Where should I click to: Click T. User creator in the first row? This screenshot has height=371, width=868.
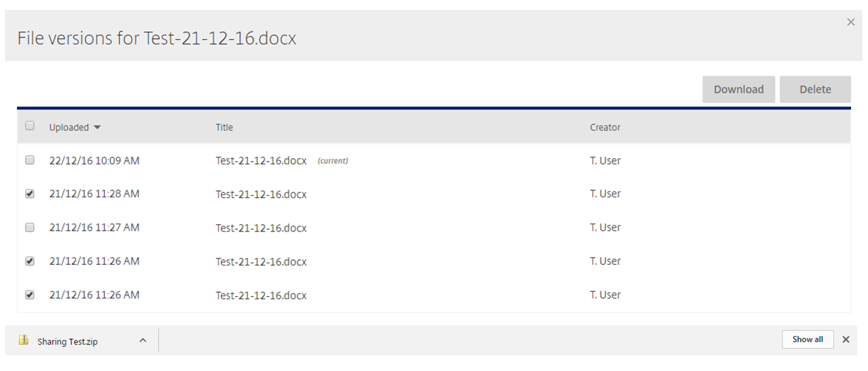click(x=605, y=161)
